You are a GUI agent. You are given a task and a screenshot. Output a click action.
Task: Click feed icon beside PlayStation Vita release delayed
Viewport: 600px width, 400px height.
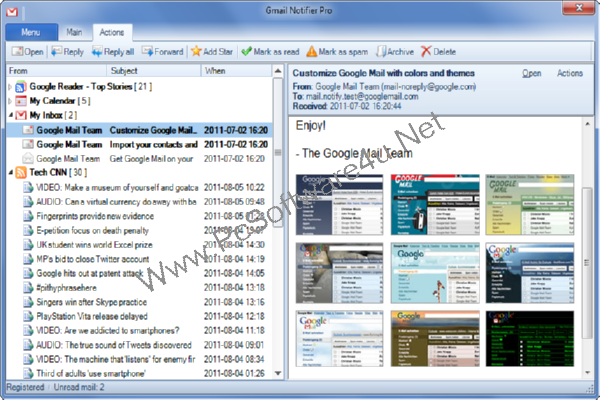tap(28, 317)
